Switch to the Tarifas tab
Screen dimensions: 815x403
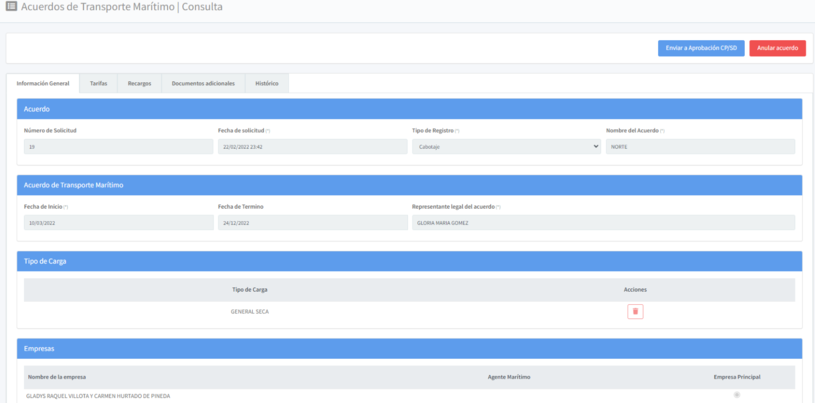(x=98, y=83)
